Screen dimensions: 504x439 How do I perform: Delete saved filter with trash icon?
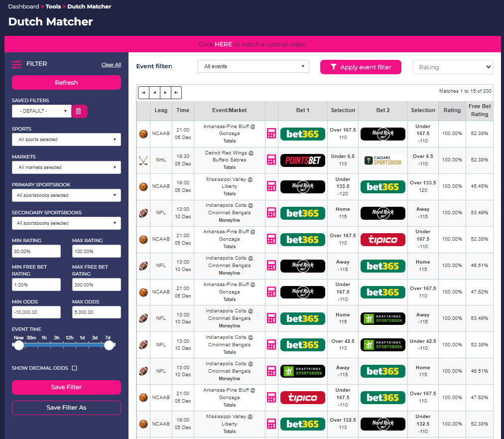pos(79,111)
